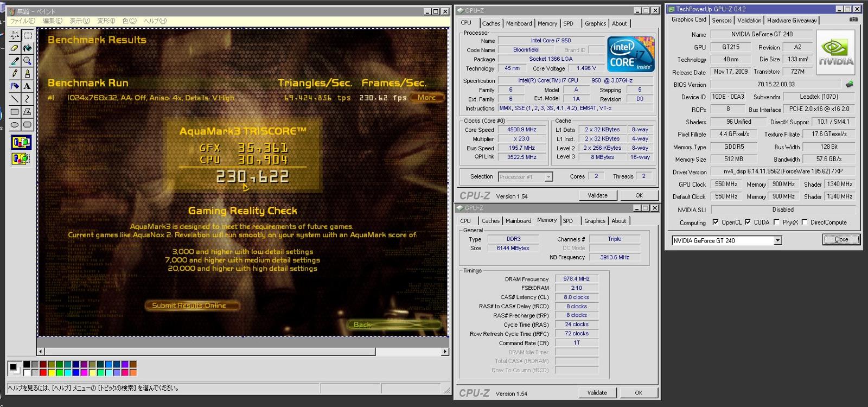Open the 変形(I) menu in Paint
Viewport: 868px width, 407px height.
click(106, 21)
